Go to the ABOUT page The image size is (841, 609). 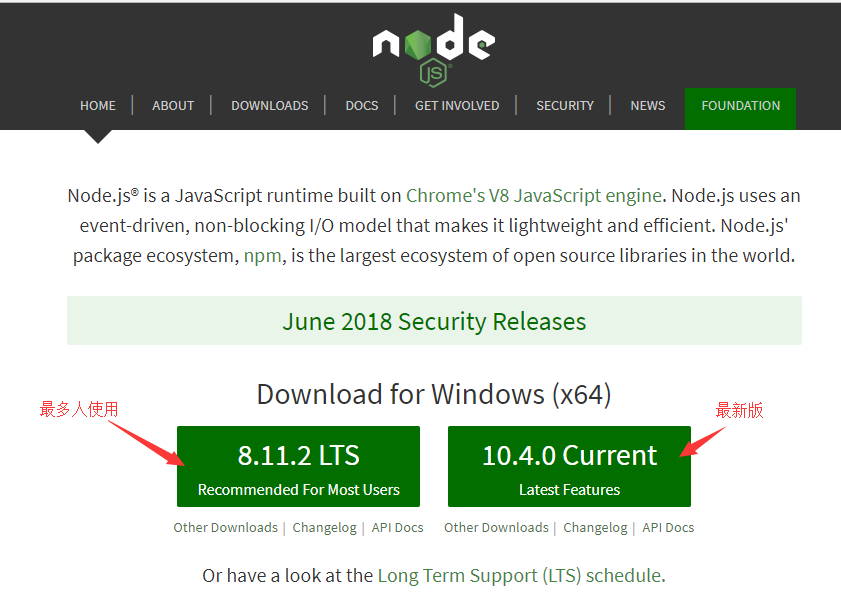[x=173, y=106]
